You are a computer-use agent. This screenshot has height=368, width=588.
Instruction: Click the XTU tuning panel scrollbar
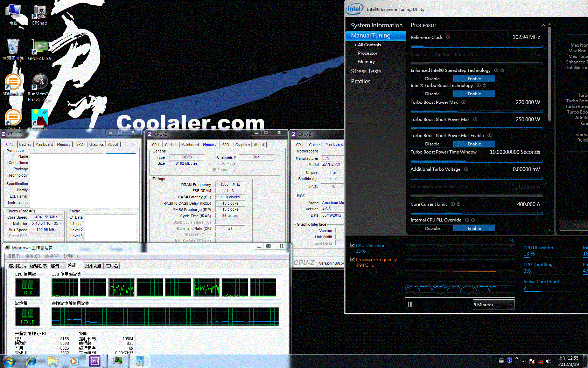[x=549, y=74]
